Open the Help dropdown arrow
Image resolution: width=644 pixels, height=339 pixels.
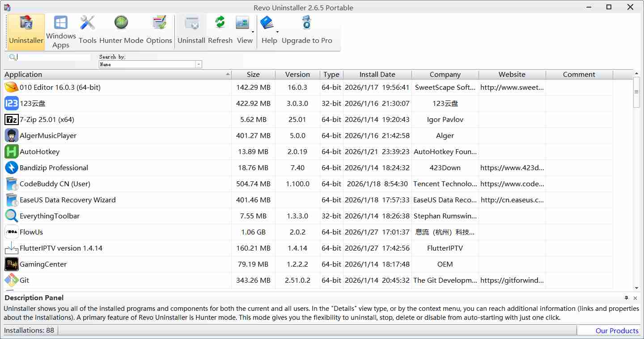pos(277,32)
